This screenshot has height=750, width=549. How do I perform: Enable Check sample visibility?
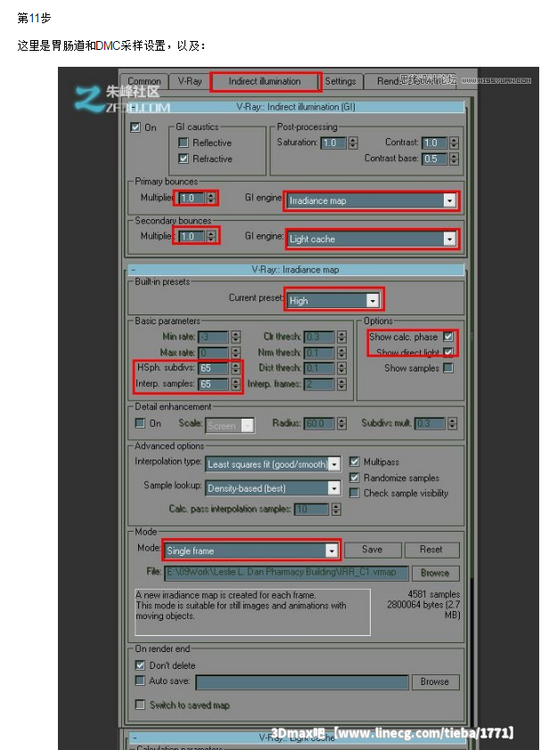pyautogui.click(x=354, y=493)
